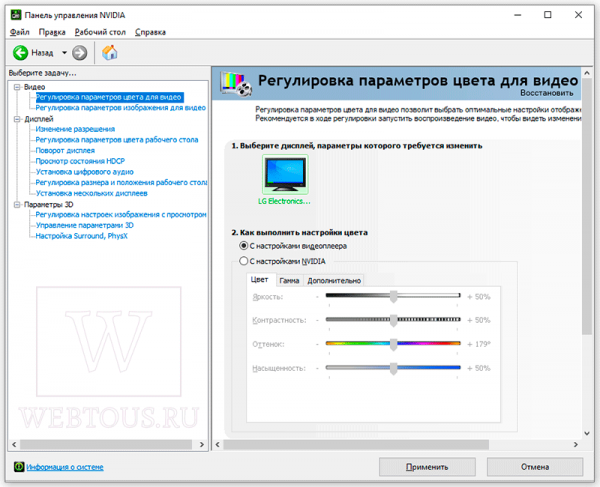Click right pane vertical scrollbar thumb
600x487 pixels.
pos(587,207)
